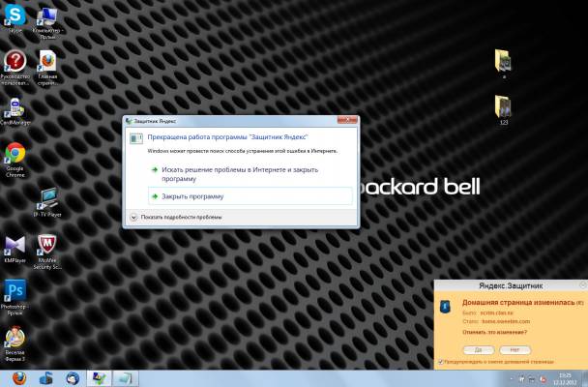Close the Яндекс.Защитник notification popup
Viewport: 588px width, 387px height.
(x=583, y=285)
